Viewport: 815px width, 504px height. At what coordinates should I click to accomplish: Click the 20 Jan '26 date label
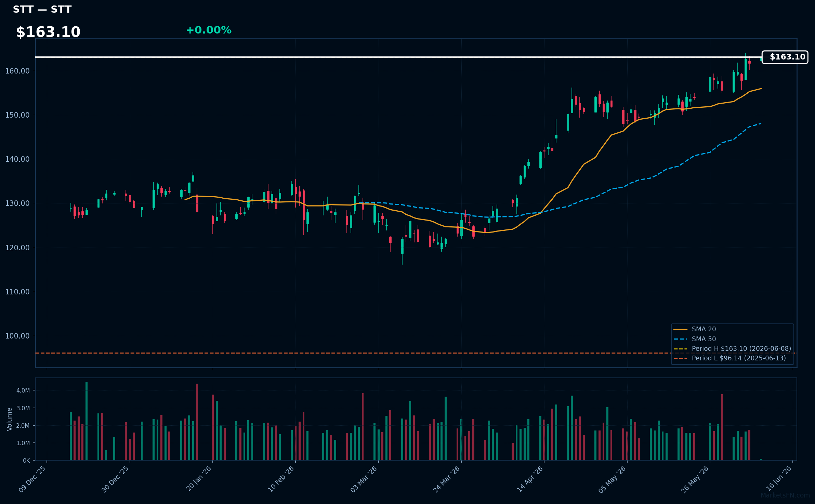[x=198, y=479]
